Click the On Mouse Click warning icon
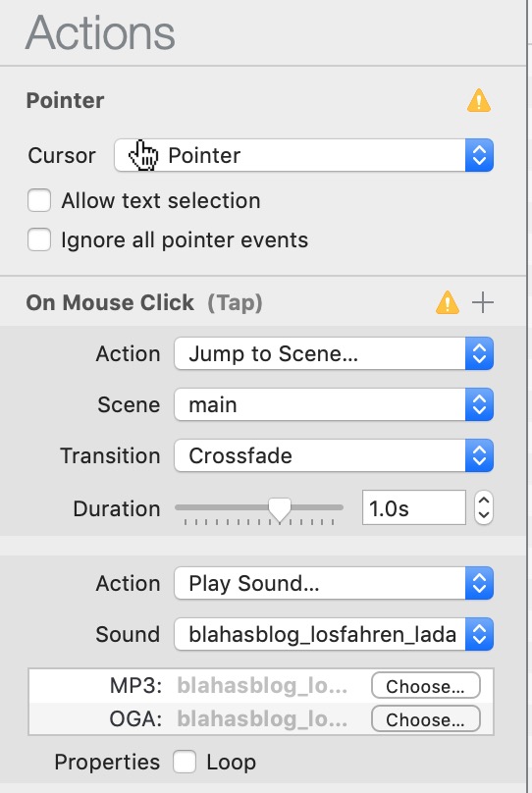 click(x=447, y=302)
